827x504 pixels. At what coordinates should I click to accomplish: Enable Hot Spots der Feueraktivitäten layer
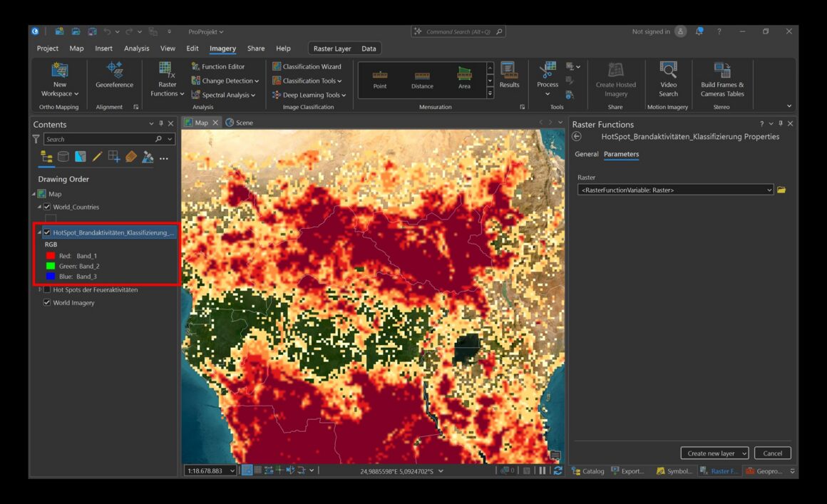[x=47, y=290]
